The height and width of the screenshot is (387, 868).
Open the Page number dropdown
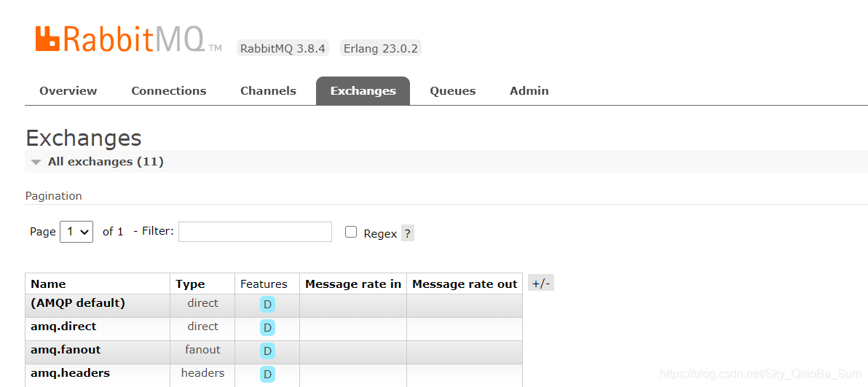pos(76,232)
